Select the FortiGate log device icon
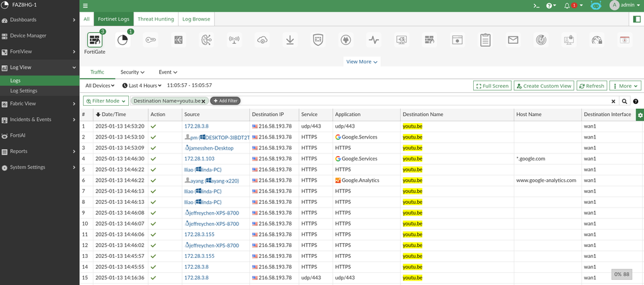This screenshot has height=285, width=644. (95, 40)
